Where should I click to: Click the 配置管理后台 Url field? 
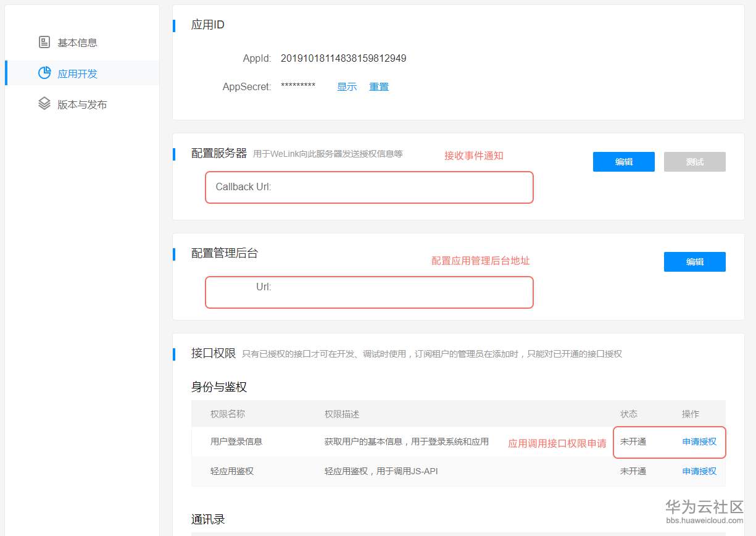point(369,292)
